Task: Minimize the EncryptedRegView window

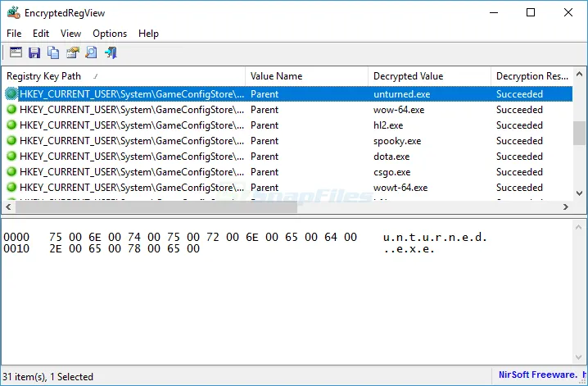Action: 494,13
